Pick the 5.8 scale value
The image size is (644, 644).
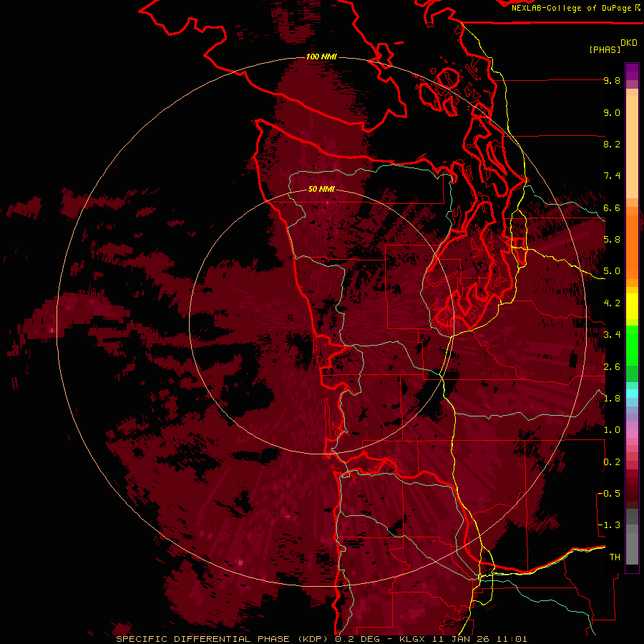point(612,240)
